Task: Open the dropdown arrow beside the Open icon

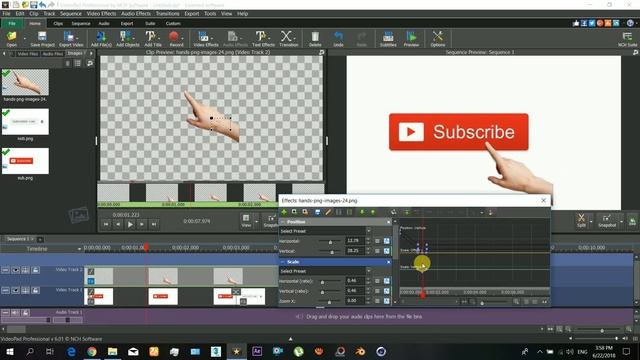Action: tap(24, 38)
